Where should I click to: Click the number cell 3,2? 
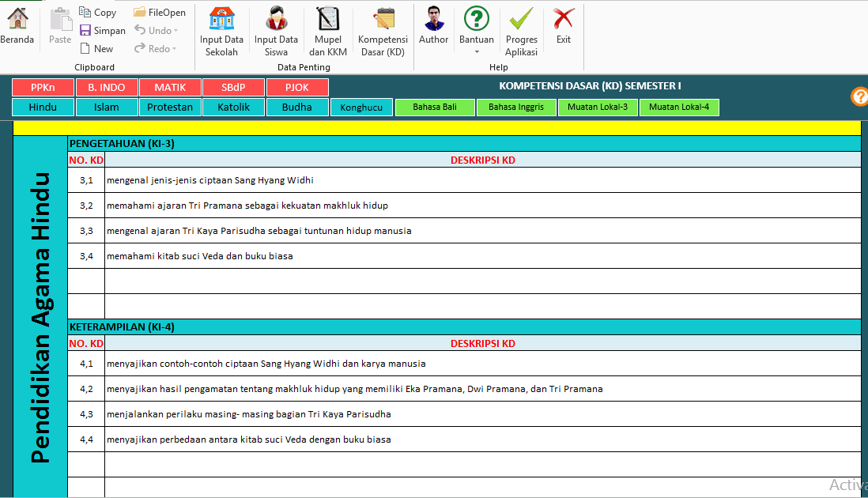click(x=86, y=206)
